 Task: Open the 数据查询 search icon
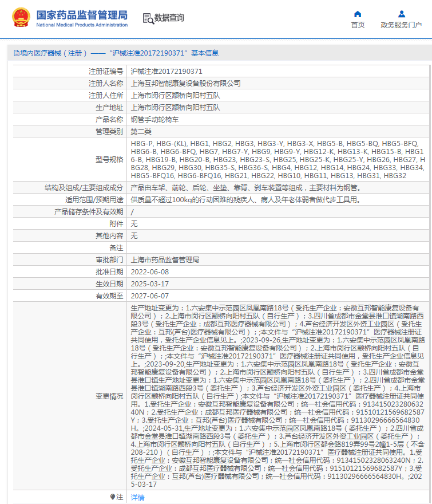(148, 19)
